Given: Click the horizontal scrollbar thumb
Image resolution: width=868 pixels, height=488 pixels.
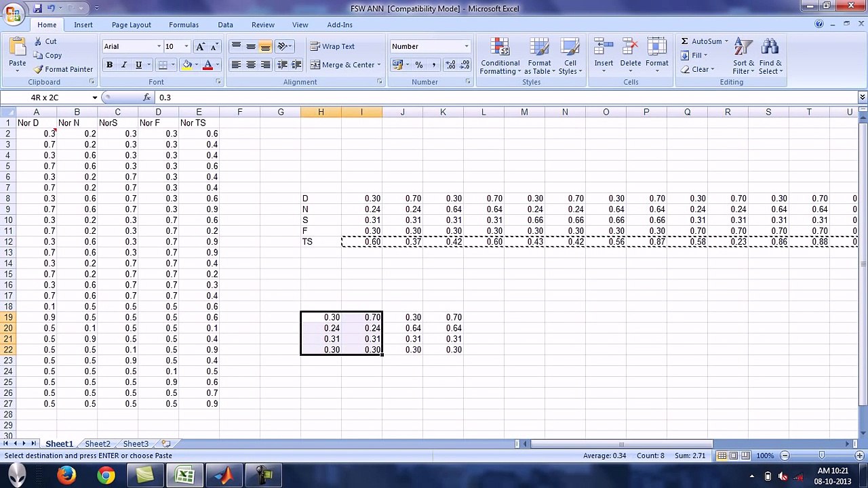Looking at the screenshot, I should (621, 444).
